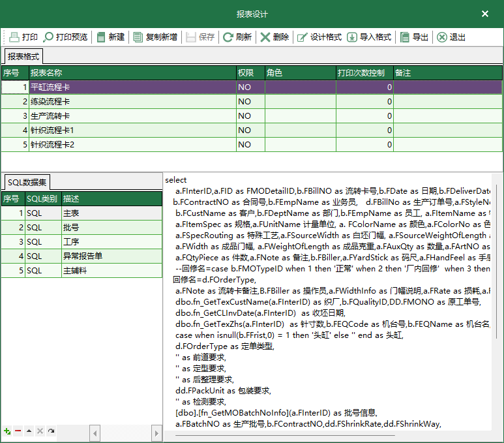
Task: Create a new report with 新建
Action: click(110, 37)
